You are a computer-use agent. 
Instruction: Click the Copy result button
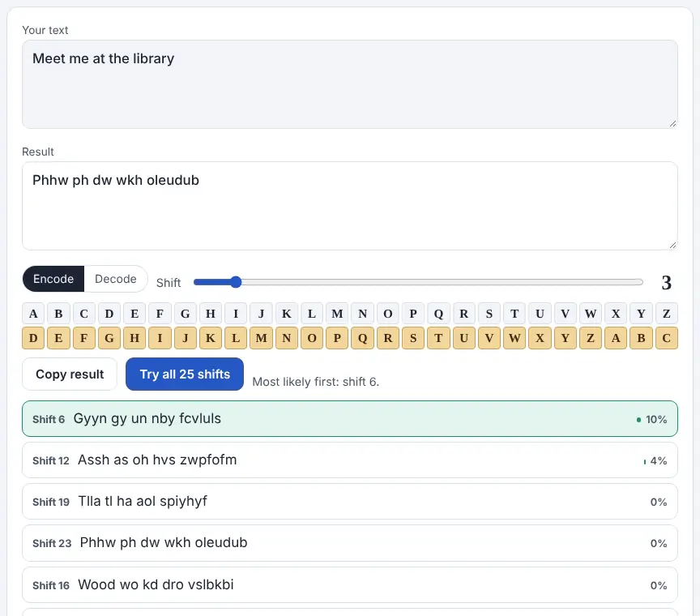[70, 374]
